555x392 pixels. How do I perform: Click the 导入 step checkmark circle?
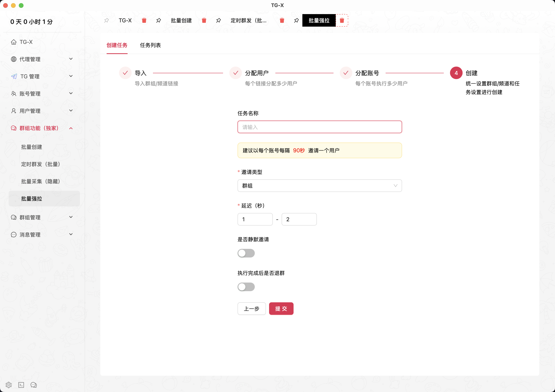pos(125,73)
